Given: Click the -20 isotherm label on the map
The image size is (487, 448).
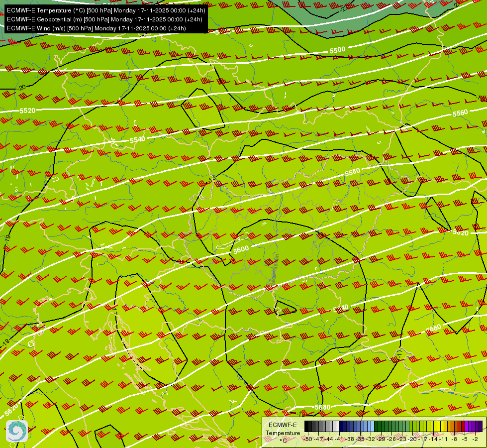Looking at the screenshot, I should (21, 88).
